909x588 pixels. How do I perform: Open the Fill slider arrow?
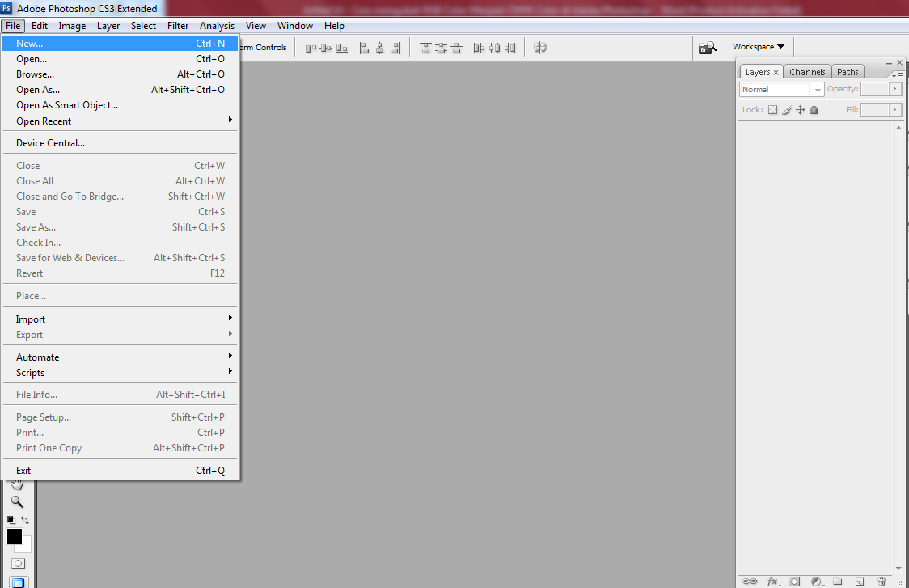895,110
